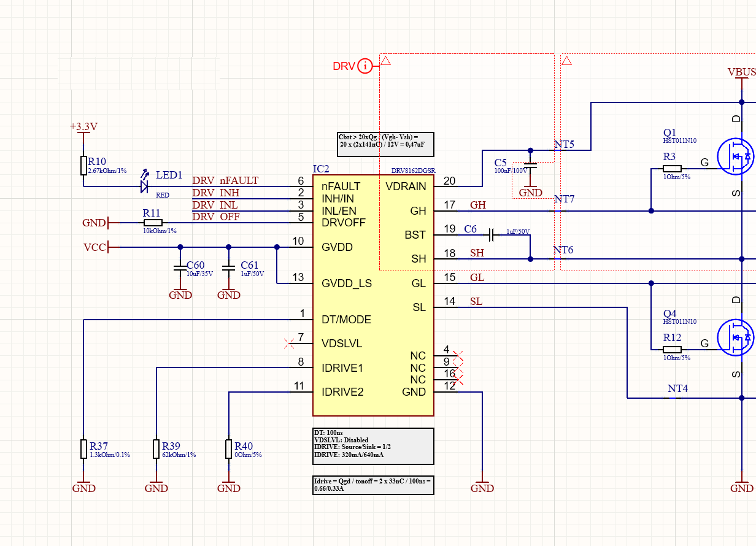This screenshot has height=546, width=756.
Task: Select the Q4 MOSFET symbol
Action: pyautogui.click(x=735, y=337)
